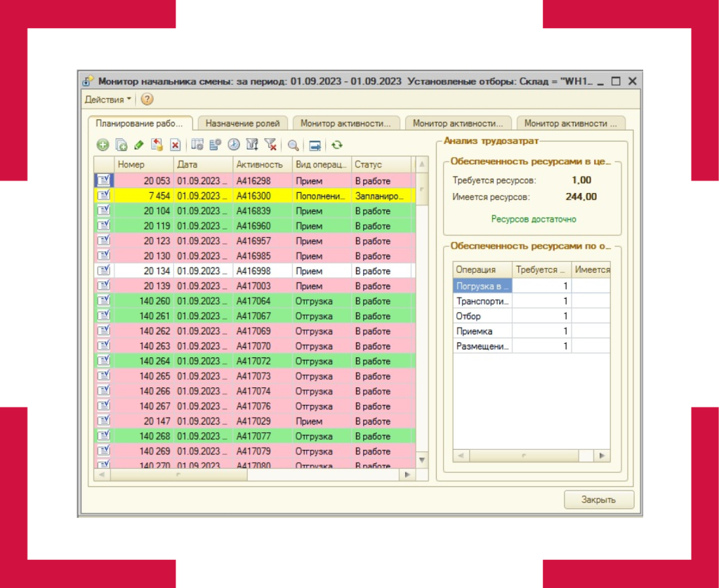Click the Copy record toolbar icon
Viewport: 719px width, 588px height.
pyautogui.click(x=121, y=145)
